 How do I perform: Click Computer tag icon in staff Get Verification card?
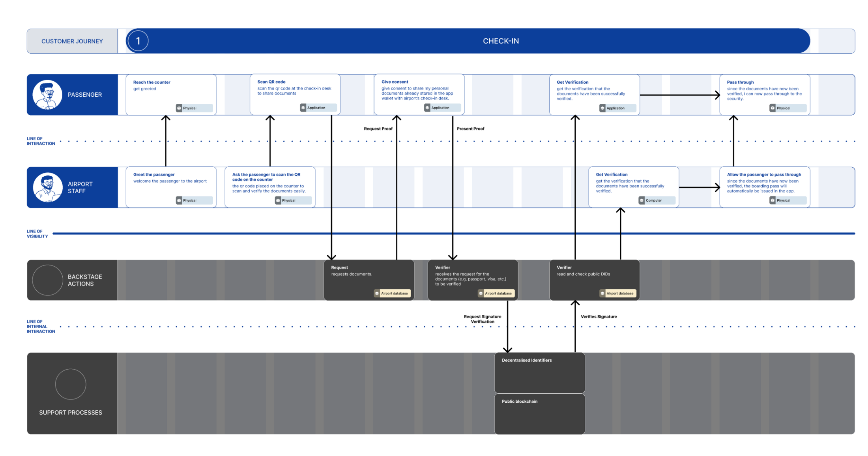(642, 200)
